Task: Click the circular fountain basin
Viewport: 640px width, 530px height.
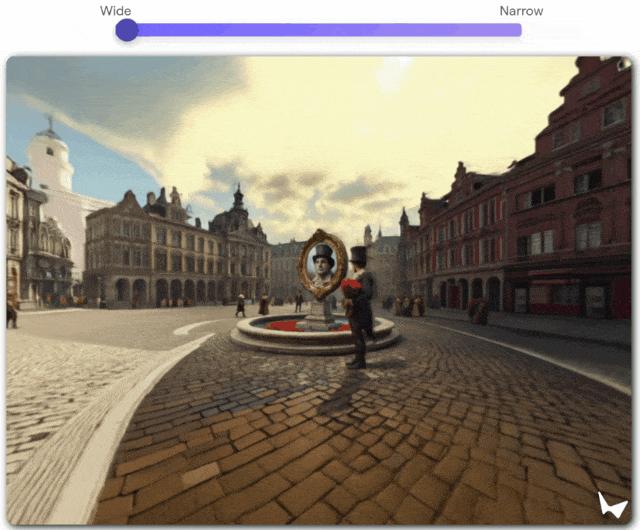Action: (315, 332)
